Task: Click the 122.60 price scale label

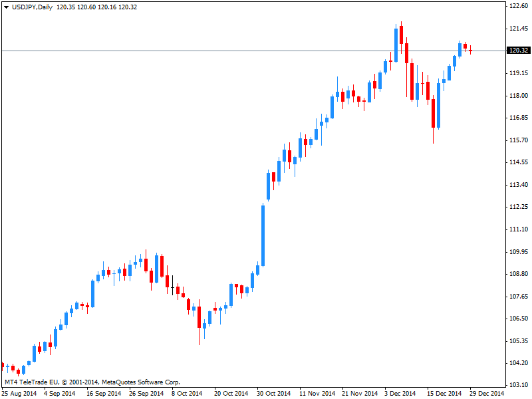Action: (519, 6)
